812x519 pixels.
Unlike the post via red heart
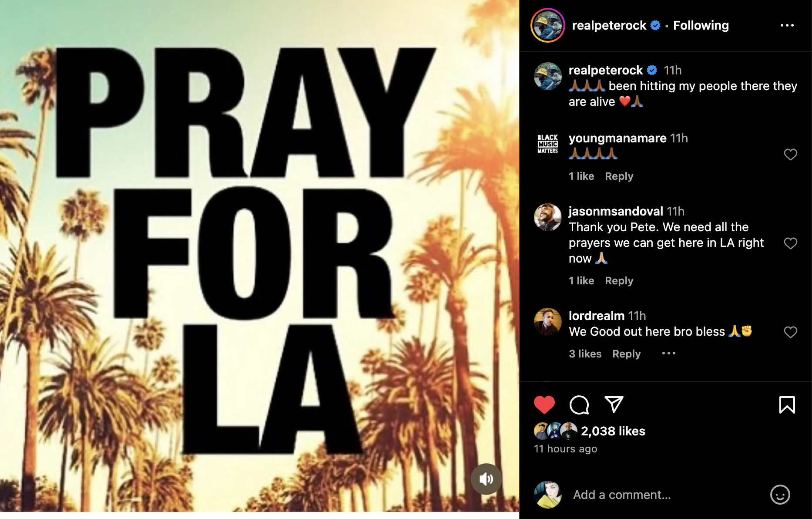click(544, 405)
